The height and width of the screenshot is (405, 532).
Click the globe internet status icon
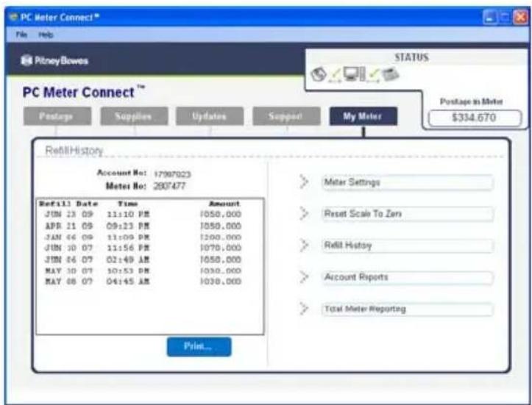click(x=319, y=74)
